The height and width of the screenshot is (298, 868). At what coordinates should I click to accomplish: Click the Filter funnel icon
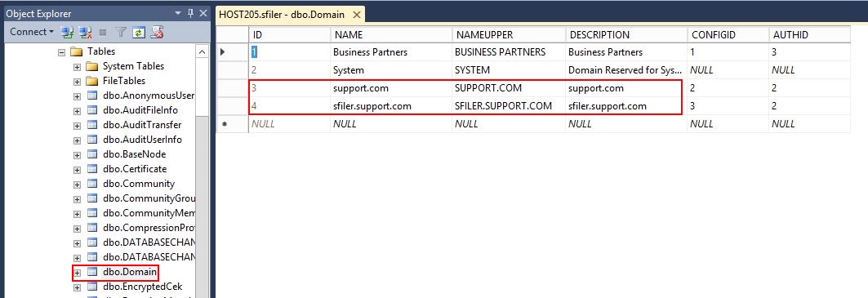tap(121, 32)
